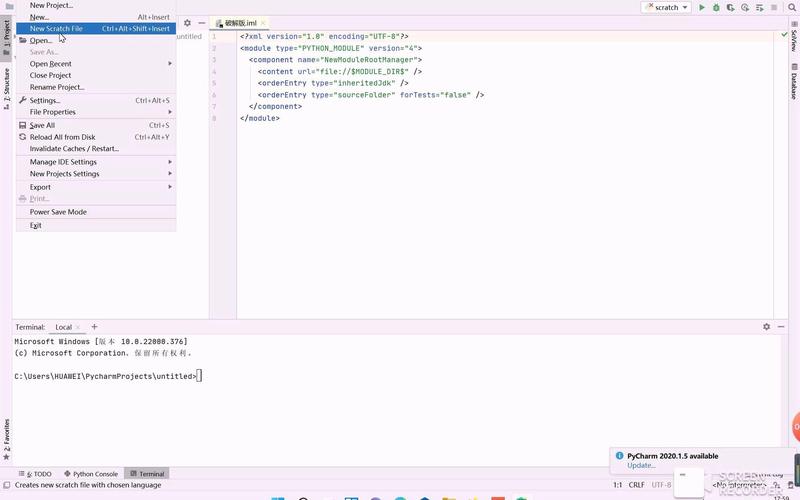Click Save All menu entry
This screenshot has height=500, width=800.
tap(96, 125)
